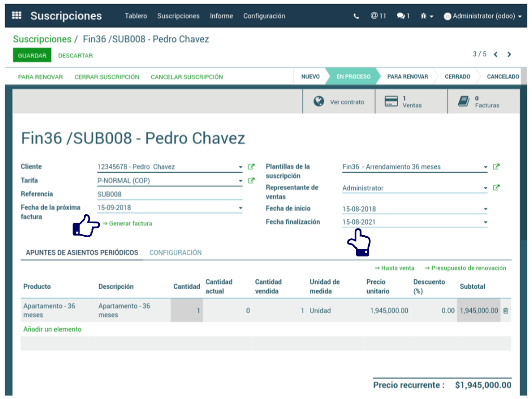
Task: Open the chat conversations icon
Action: [403, 16]
